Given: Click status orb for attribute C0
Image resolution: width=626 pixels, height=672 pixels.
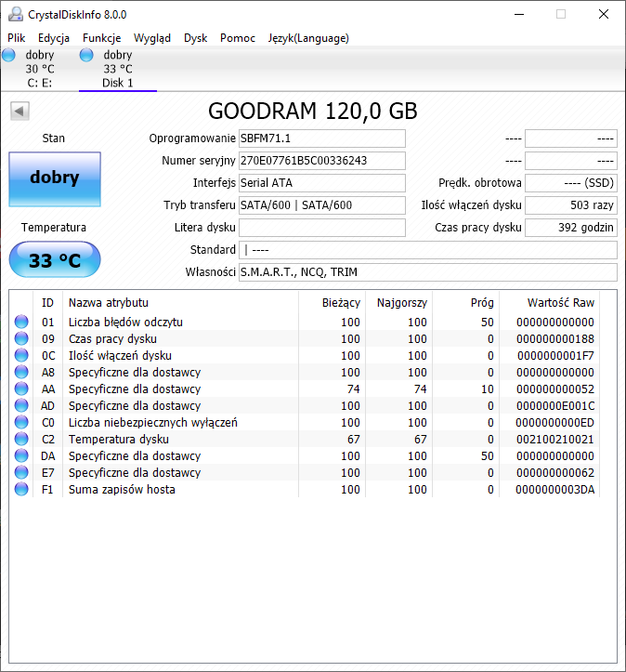Looking at the screenshot, I should (x=21, y=422).
